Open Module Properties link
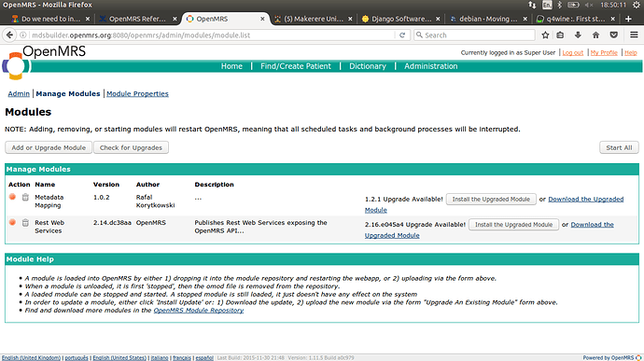This screenshot has width=644, height=361. (137, 93)
